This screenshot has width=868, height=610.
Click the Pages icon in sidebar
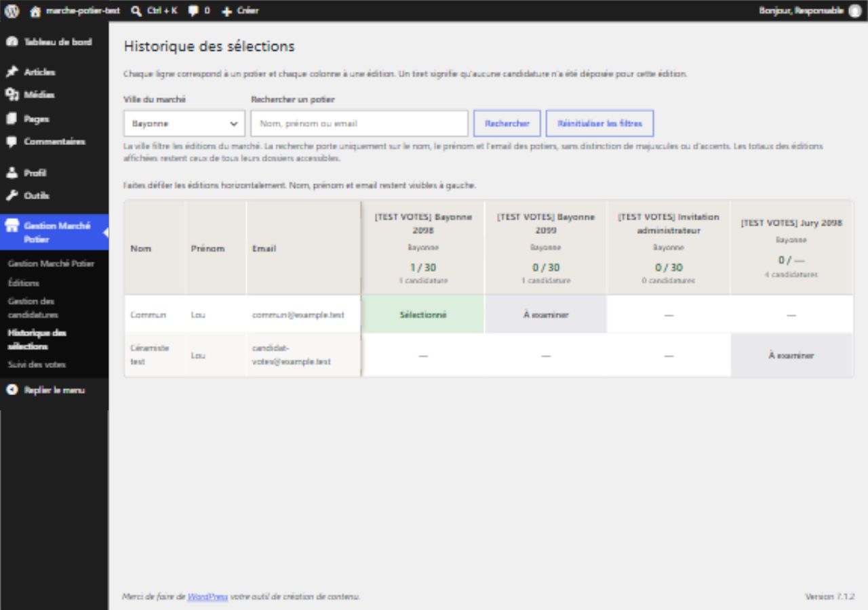[x=12, y=119]
